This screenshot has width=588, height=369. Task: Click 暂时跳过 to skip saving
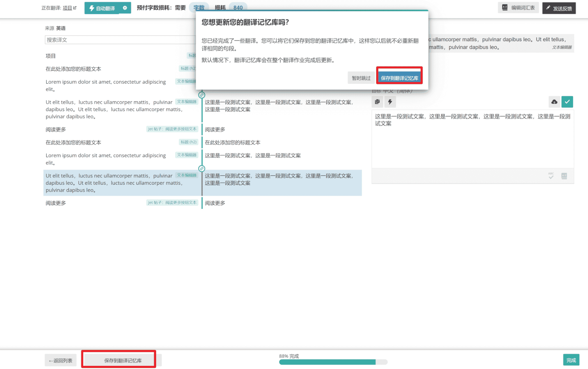coord(361,78)
